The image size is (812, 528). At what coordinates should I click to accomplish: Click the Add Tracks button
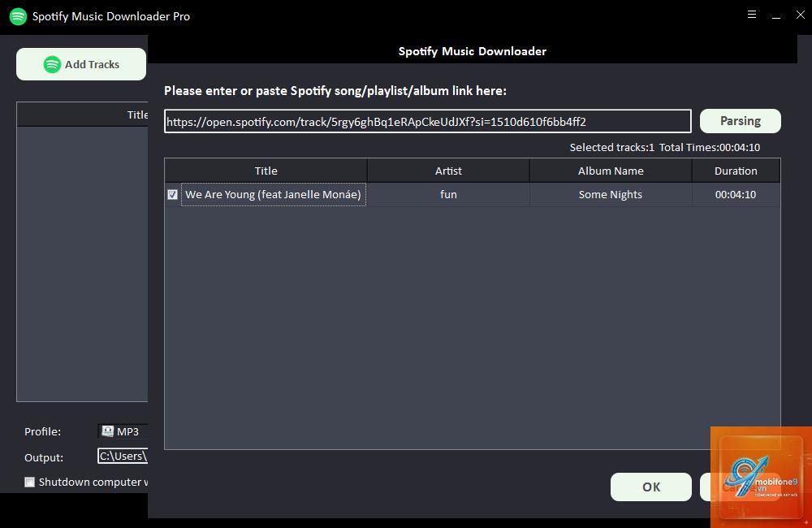tap(81, 64)
